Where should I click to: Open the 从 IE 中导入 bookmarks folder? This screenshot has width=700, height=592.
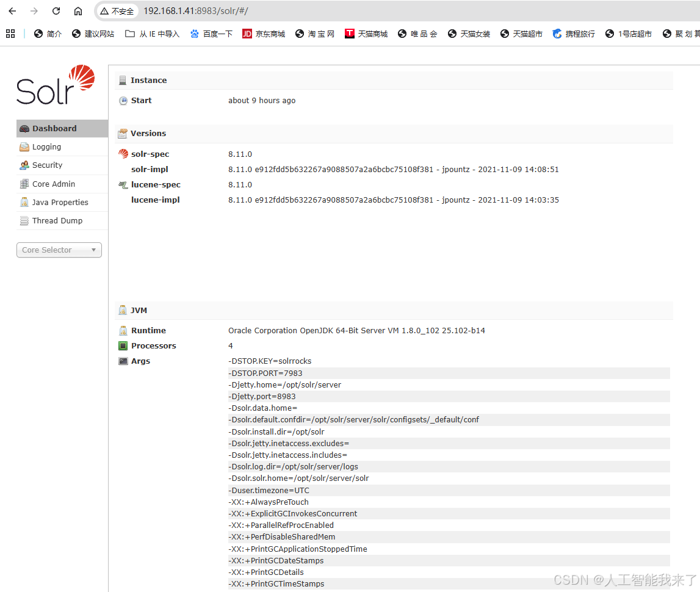click(152, 34)
